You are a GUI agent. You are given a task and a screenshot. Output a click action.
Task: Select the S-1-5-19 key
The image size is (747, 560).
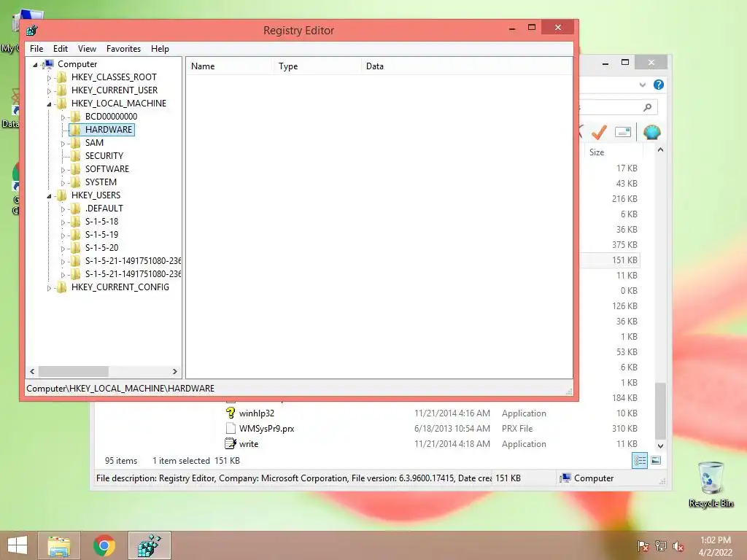pos(101,235)
